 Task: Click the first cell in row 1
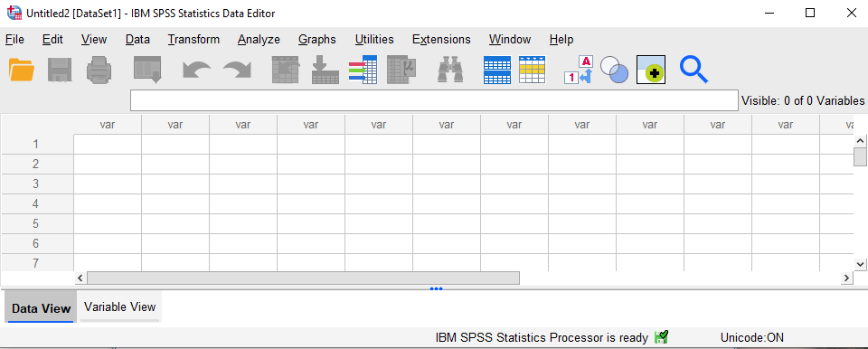(108, 144)
